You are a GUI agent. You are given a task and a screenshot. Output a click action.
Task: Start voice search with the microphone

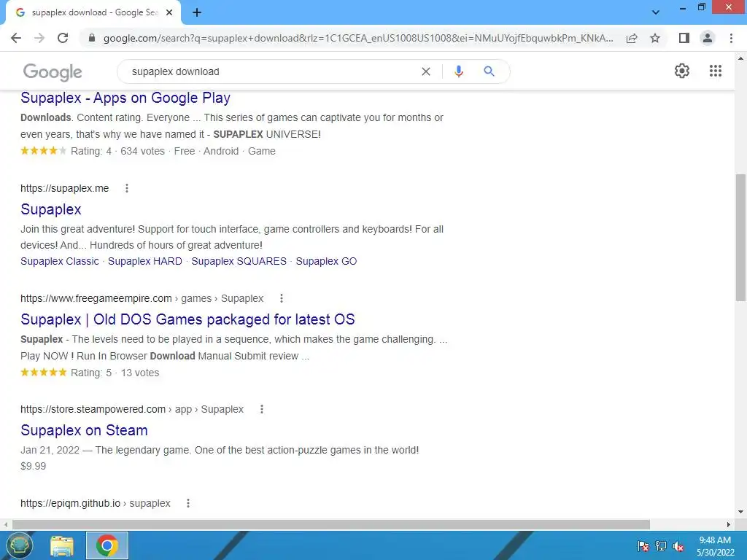pos(458,71)
